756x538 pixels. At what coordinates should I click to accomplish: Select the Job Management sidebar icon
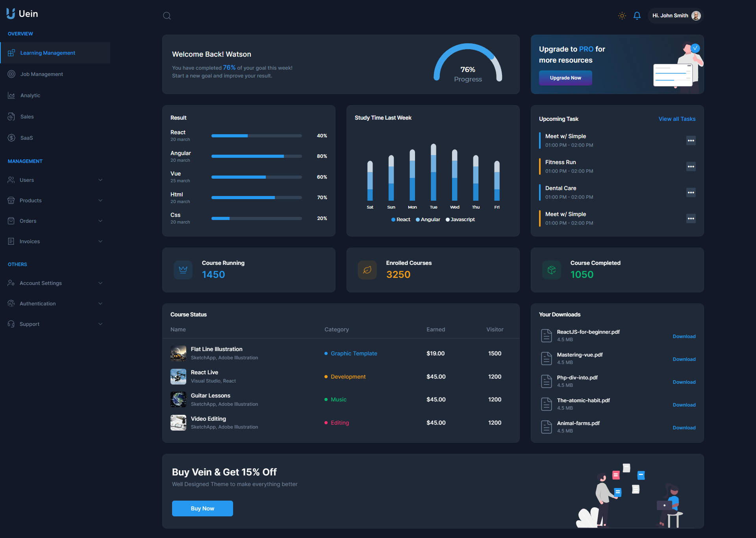coord(11,74)
